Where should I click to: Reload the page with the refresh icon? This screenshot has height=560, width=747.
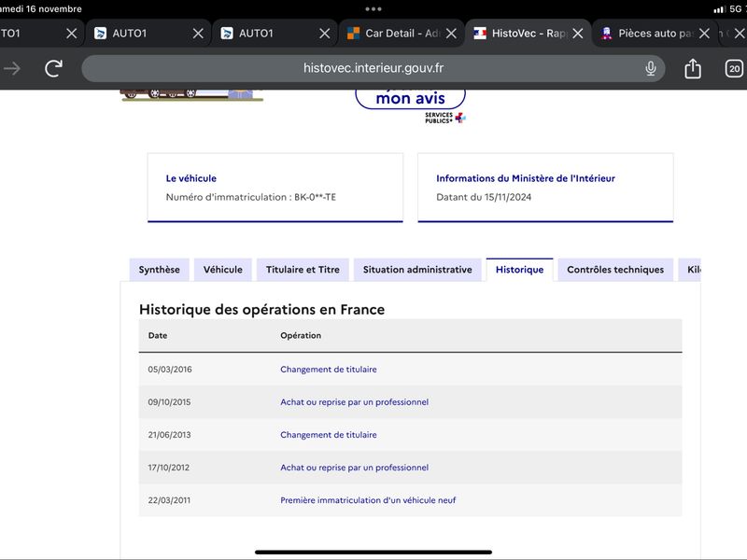tap(53, 68)
